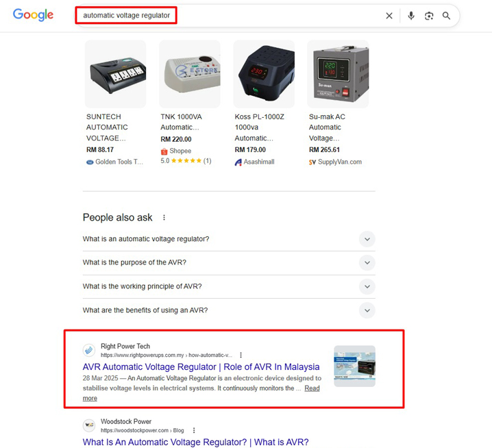Expand 'What is the working principle of AVR?'
492x448 pixels.
click(229, 286)
